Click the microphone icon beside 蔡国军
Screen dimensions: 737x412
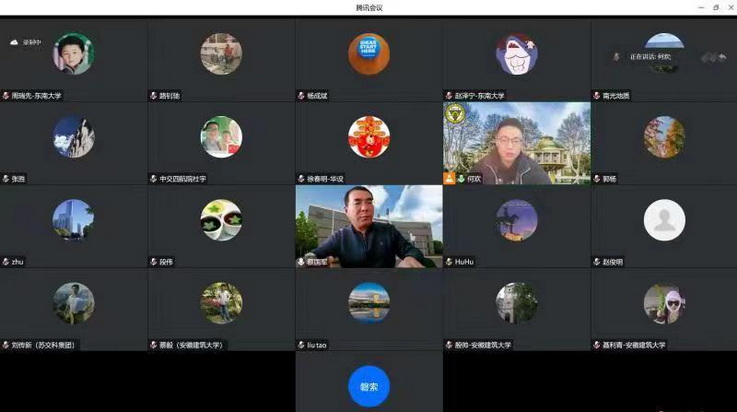coord(301,262)
